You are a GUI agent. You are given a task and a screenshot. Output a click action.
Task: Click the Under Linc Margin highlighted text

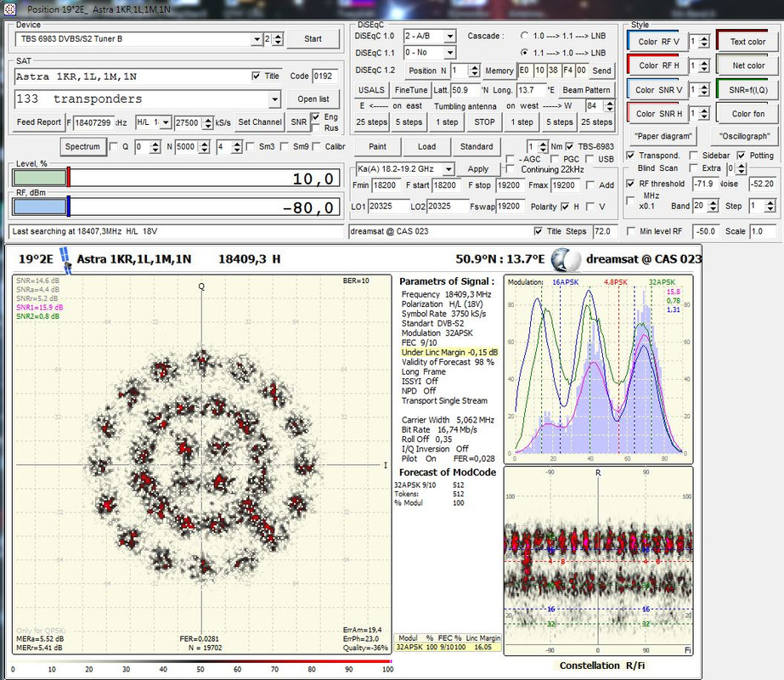click(449, 352)
